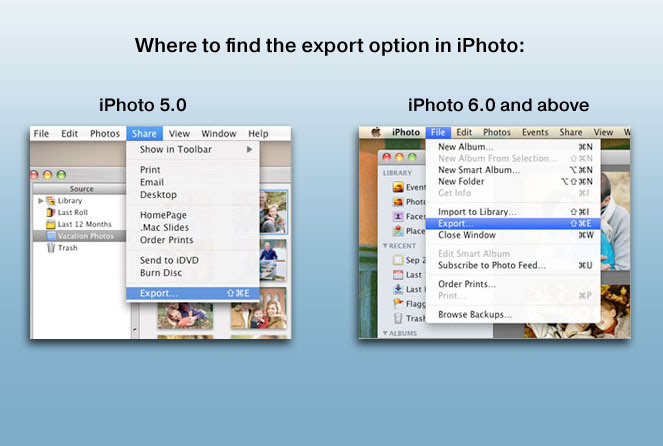Open Edit menu in iPhoto 6 menu bar
Screen dimensions: 663x446
(464, 132)
